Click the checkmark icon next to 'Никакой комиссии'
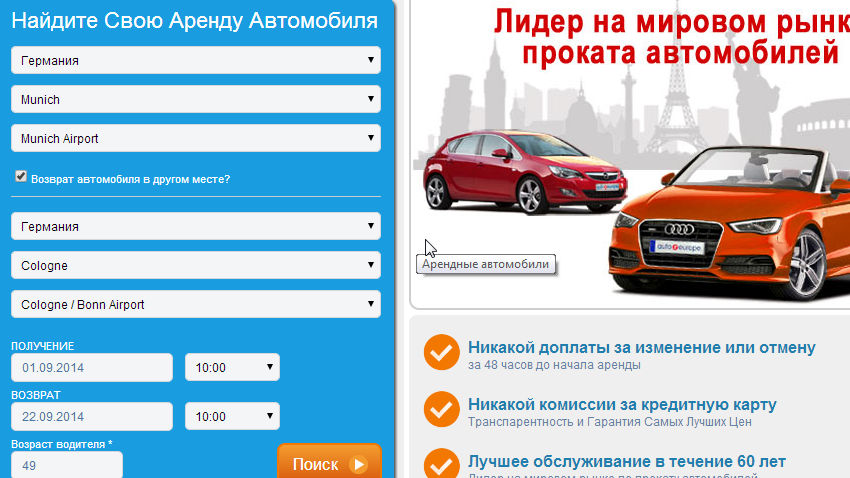 [x=442, y=409]
